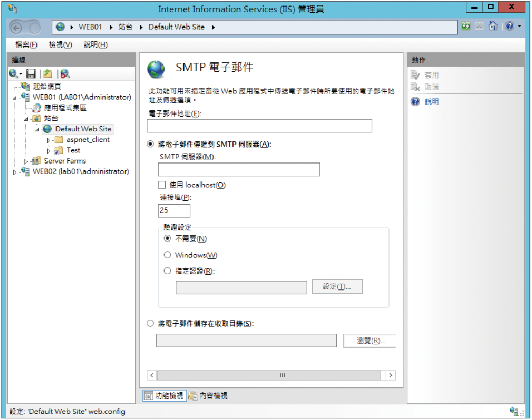Expand the WEB02 server node
532x420 pixels.
[x=15, y=172]
